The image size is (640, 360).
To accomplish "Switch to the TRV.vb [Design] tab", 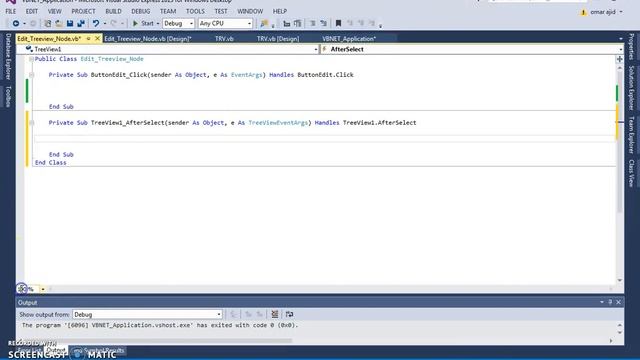I will coord(278,39).
